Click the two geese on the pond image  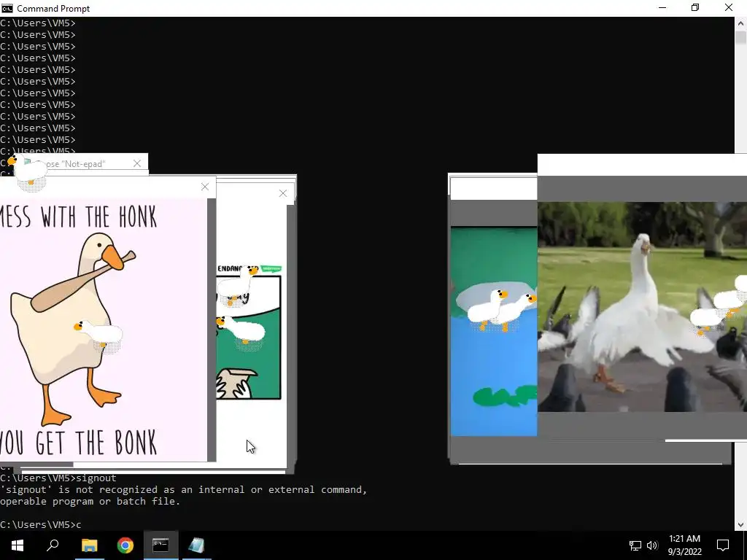pos(501,309)
